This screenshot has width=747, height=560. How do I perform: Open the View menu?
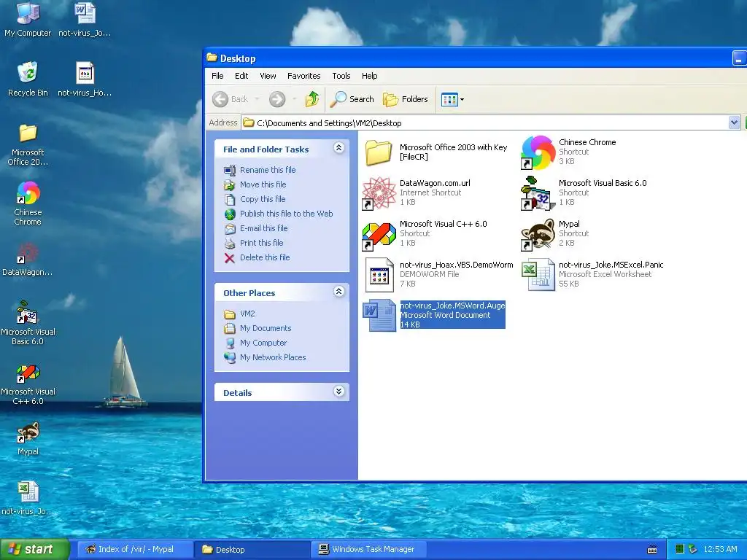[268, 76]
